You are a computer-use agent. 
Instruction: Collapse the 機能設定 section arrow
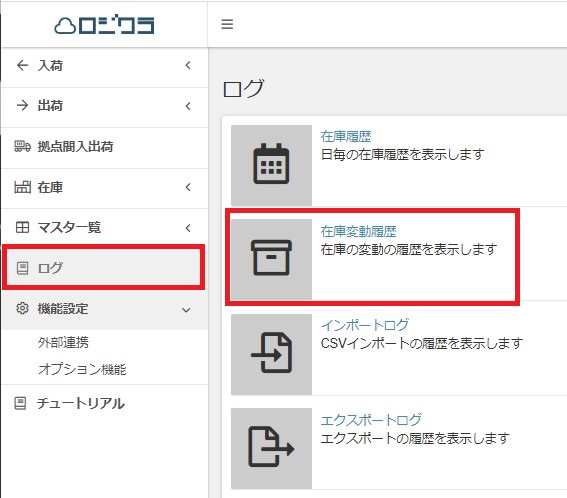tap(186, 310)
